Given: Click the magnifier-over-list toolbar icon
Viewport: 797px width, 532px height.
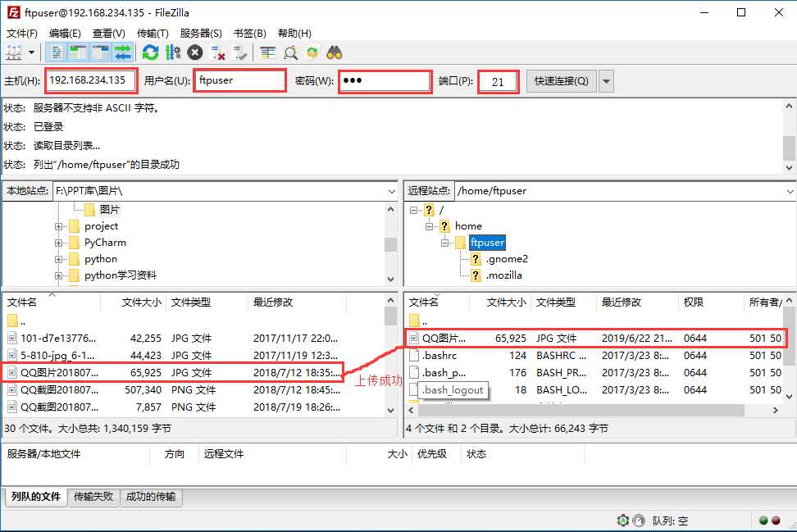Looking at the screenshot, I should click(x=290, y=52).
